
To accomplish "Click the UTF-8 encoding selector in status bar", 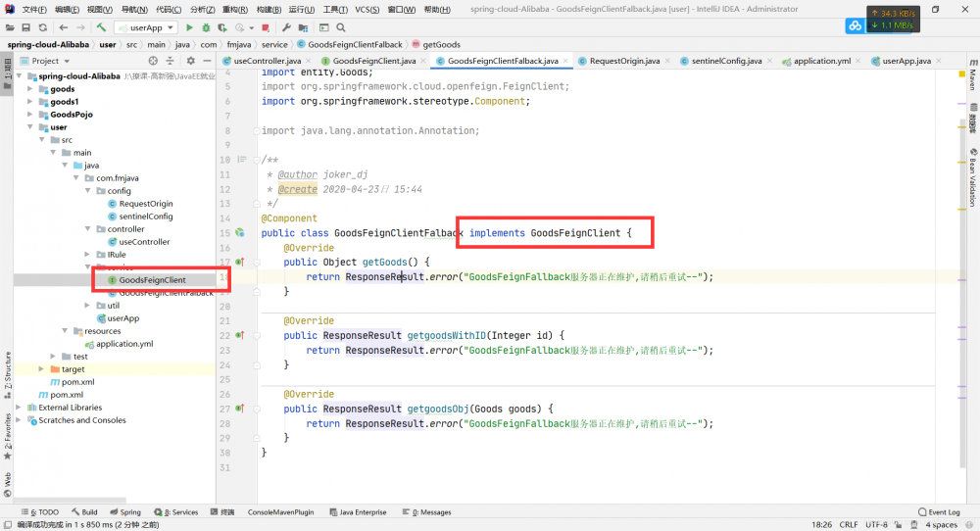I will pyautogui.click(x=876, y=524).
